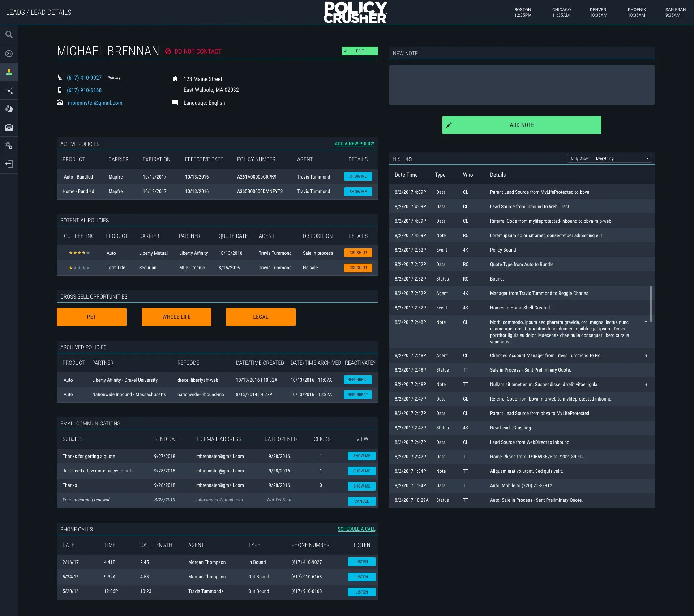
Task: Open the reports pie chart icon
Action: coord(9,109)
